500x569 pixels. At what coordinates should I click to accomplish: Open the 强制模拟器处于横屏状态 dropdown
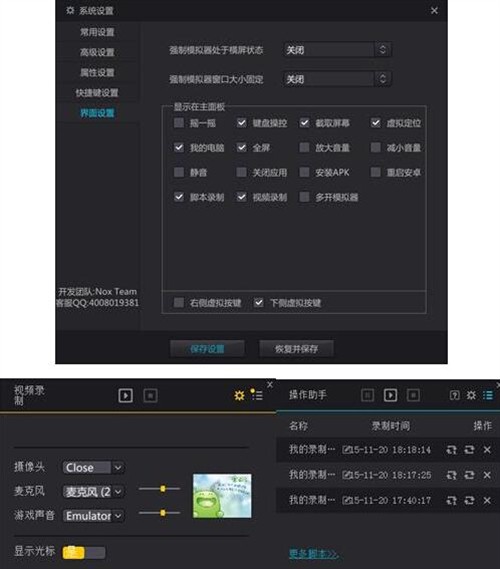pyautogui.click(x=337, y=50)
